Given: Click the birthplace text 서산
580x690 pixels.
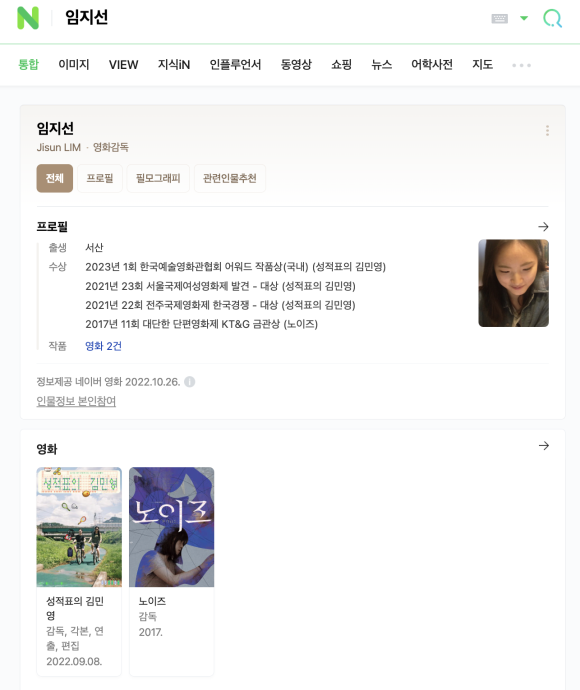Looking at the screenshot, I should click(94, 247).
